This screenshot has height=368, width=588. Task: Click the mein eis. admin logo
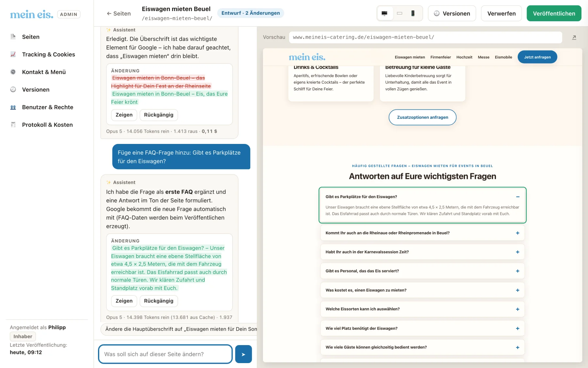point(31,14)
